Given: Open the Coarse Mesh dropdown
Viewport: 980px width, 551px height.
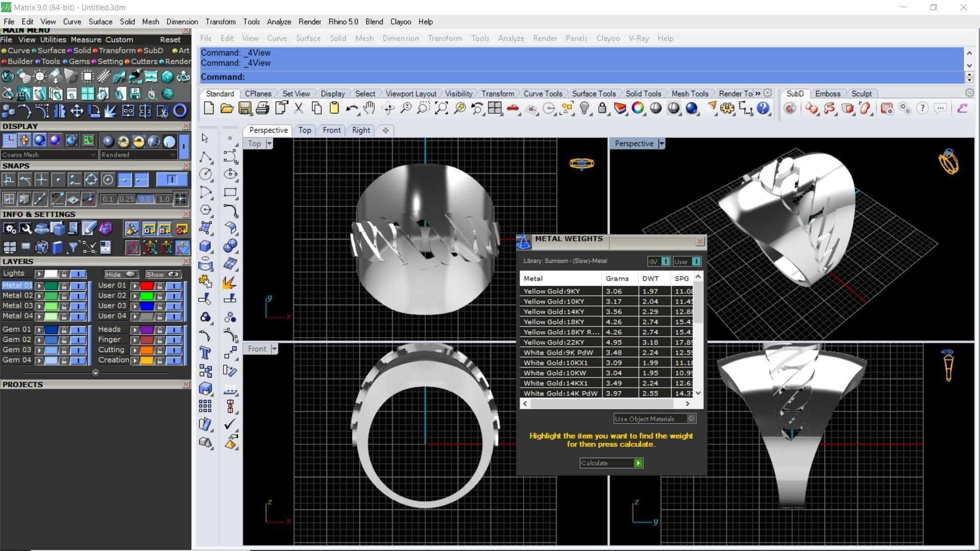Looking at the screenshot, I should point(49,155).
